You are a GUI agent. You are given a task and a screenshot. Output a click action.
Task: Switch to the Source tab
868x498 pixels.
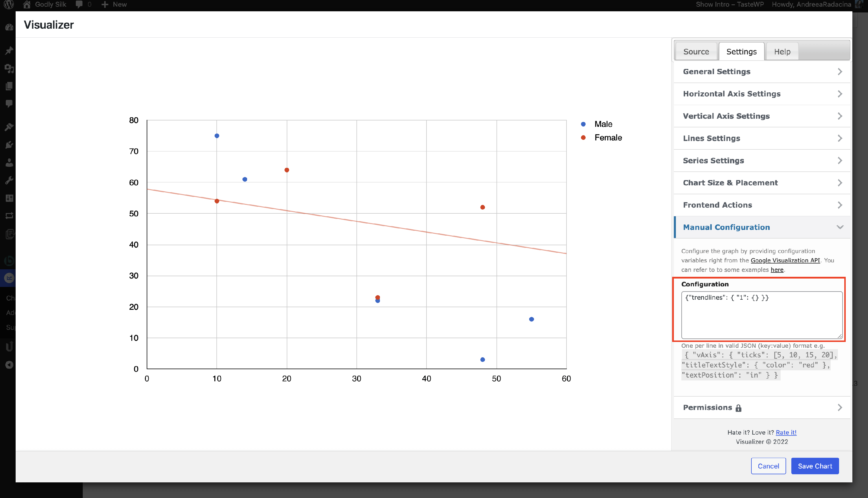tap(696, 52)
